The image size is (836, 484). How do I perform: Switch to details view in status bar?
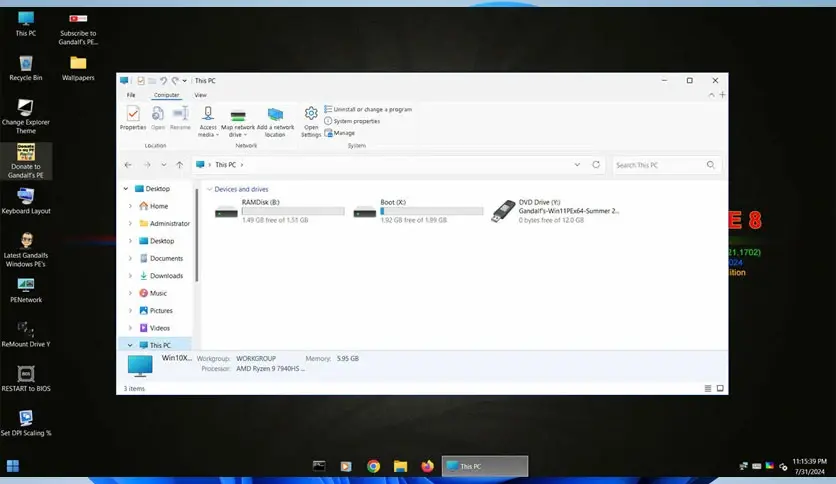[x=707, y=388]
